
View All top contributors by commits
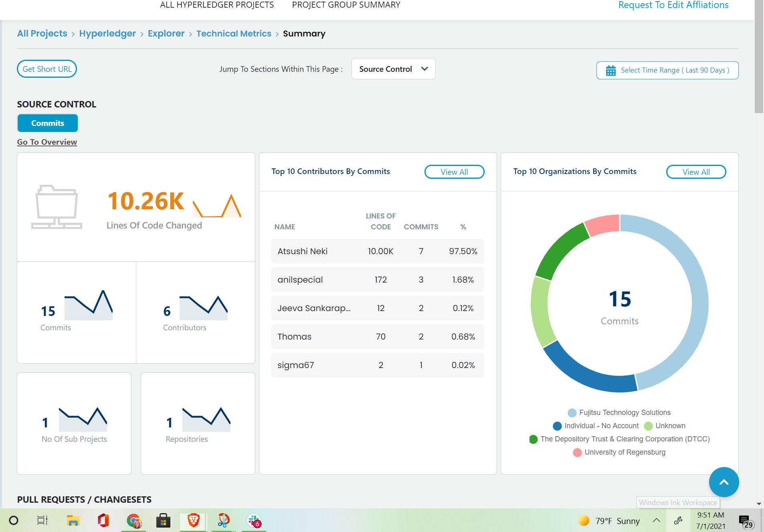(x=454, y=172)
